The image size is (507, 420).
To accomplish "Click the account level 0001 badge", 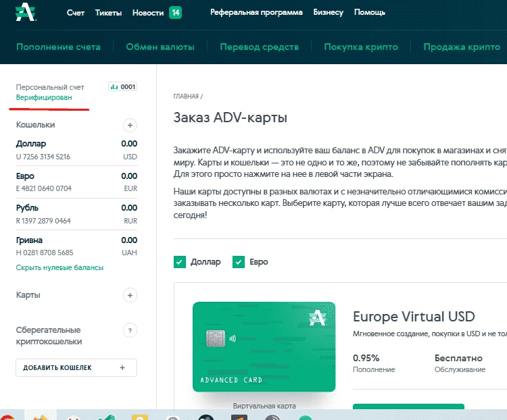I will (x=122, y=86).
